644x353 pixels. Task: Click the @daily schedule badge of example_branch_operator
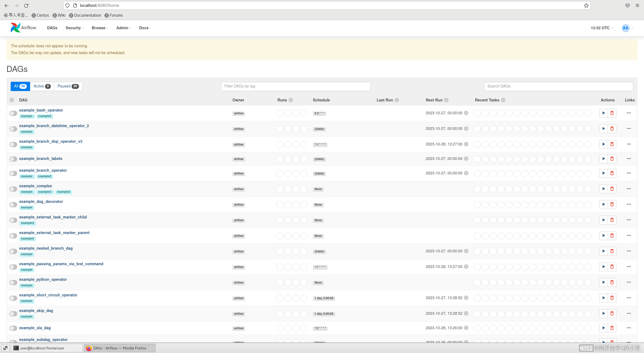(319, 173)
